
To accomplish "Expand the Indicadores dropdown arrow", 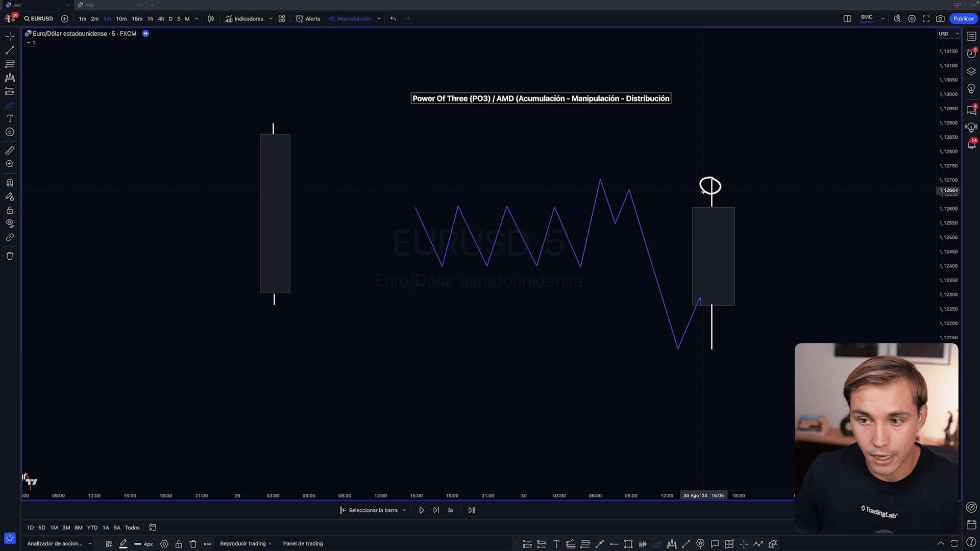I will click(x=271, y=19).
